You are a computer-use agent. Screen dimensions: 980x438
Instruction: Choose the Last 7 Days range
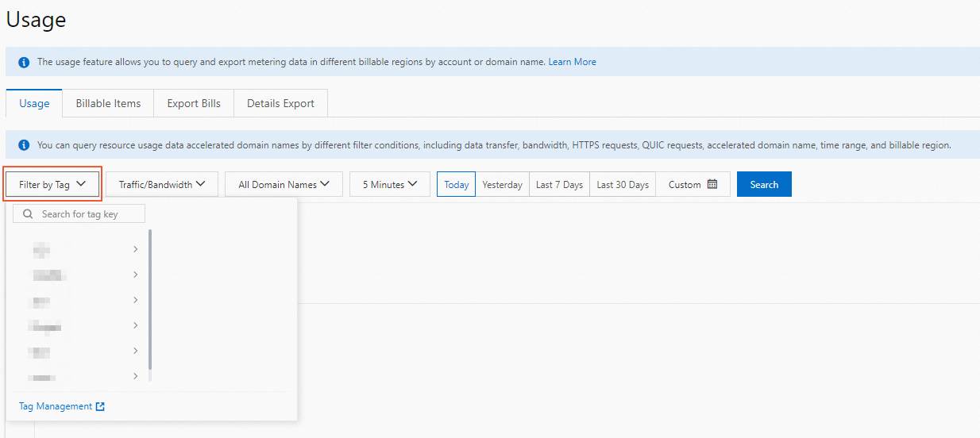pos(559,184)
